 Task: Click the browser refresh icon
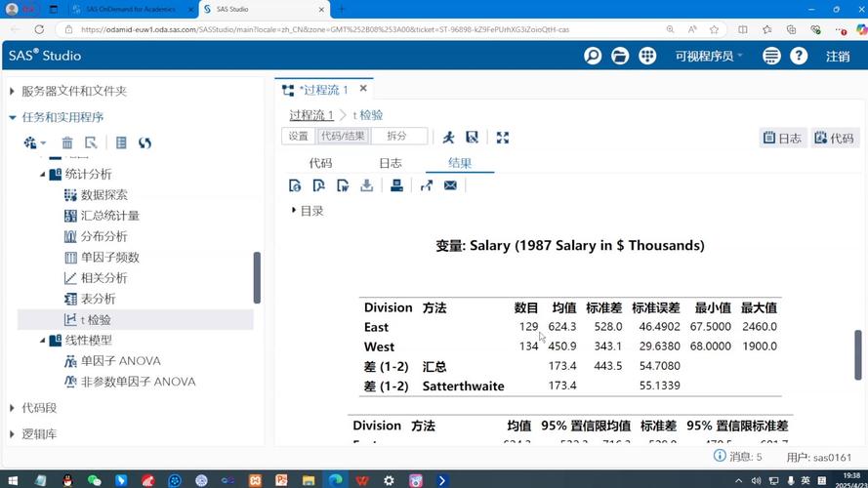point(39,29)
